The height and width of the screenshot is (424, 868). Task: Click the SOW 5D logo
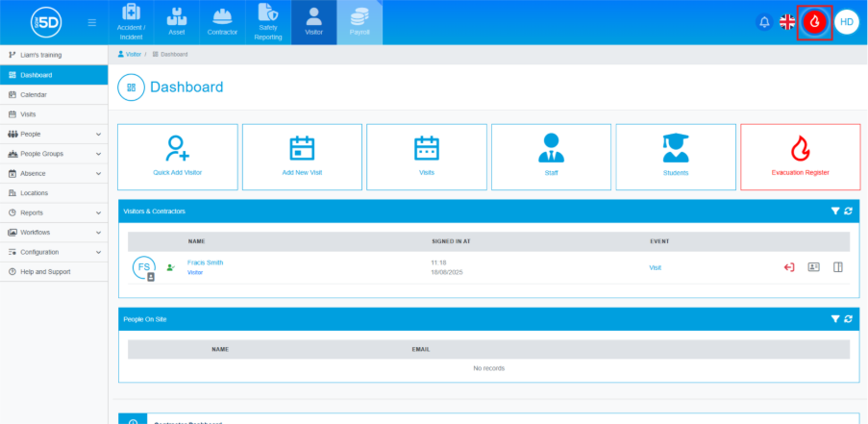(x=46, y=22)
